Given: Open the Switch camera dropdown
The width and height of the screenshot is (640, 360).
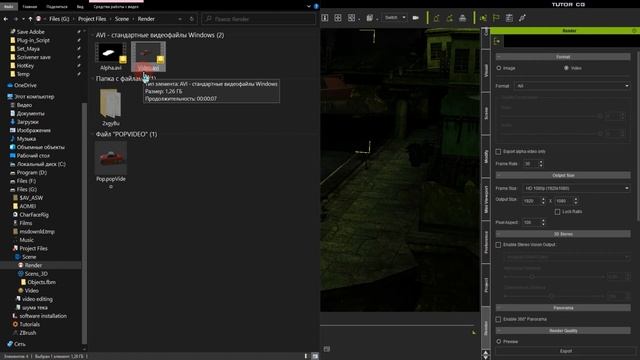Looking at the screenshot, I should coord(395,18).
